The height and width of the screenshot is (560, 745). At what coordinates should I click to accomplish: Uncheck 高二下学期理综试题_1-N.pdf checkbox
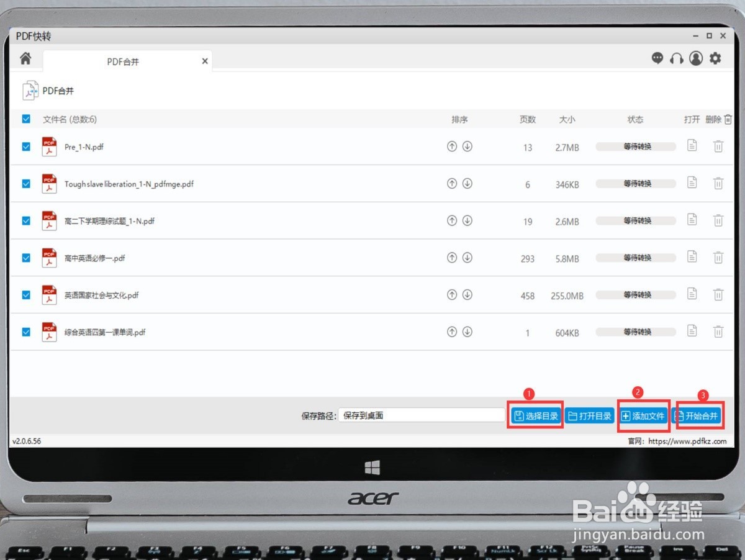point(26,220)
